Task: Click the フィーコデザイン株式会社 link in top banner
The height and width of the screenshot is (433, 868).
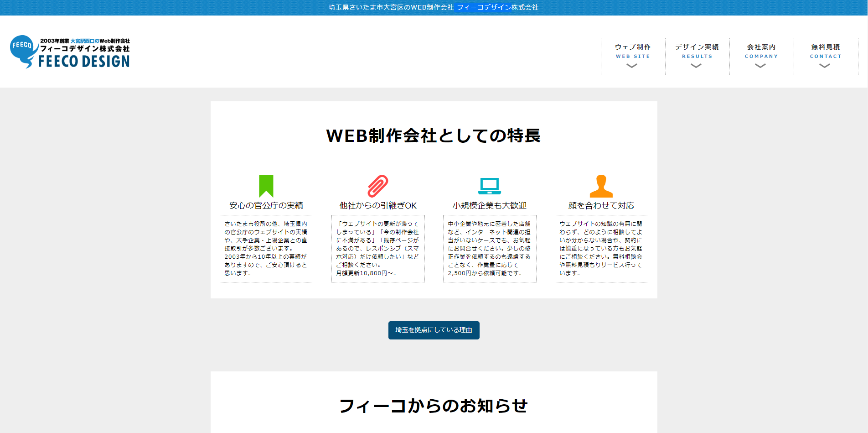Action: (x=497, y=7)
